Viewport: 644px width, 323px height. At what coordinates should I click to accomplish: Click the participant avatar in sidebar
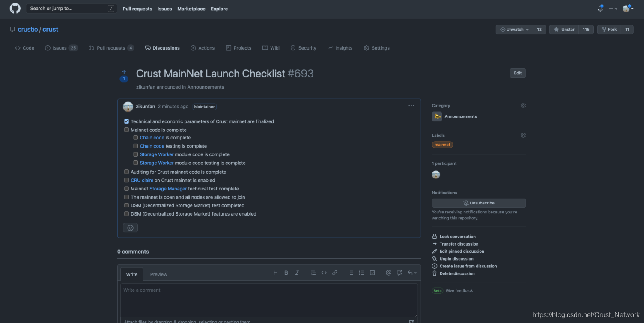pyautogui.click(x=436, y=175)
